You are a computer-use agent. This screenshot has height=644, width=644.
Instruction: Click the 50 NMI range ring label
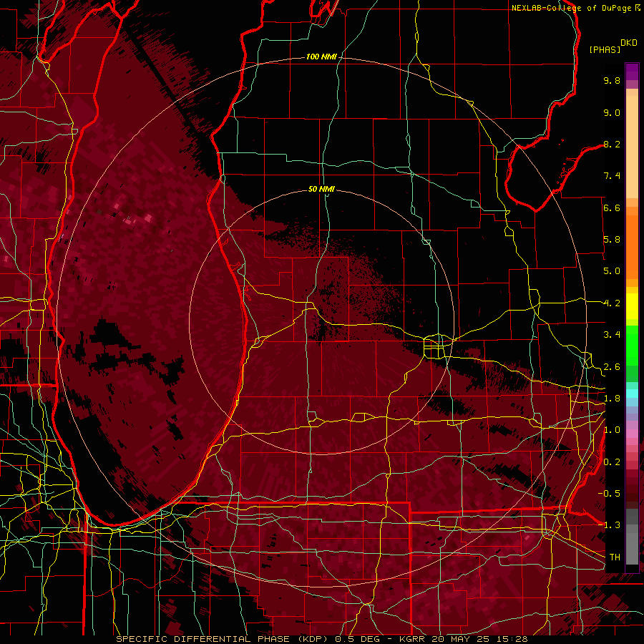[321, 189]
